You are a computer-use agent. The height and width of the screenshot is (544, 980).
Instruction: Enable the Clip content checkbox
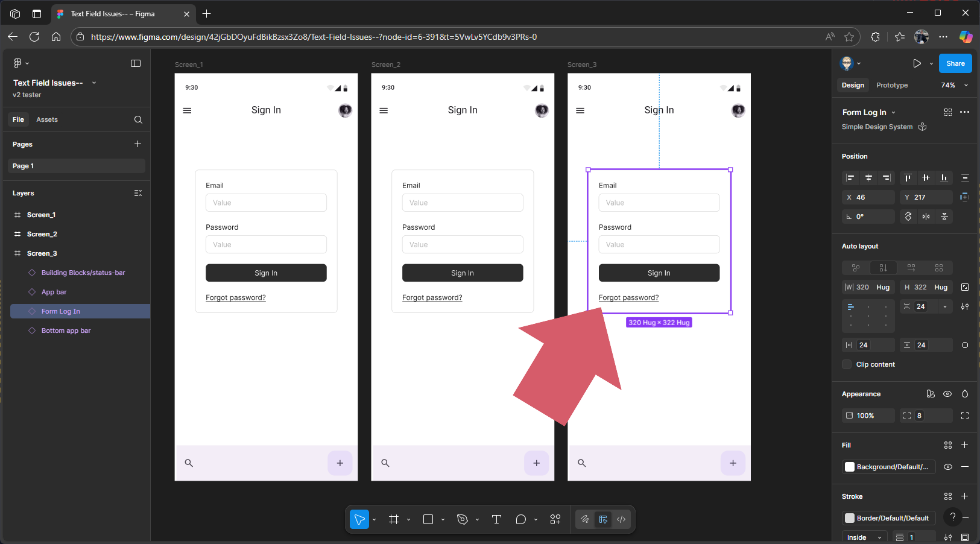(847, 364)
